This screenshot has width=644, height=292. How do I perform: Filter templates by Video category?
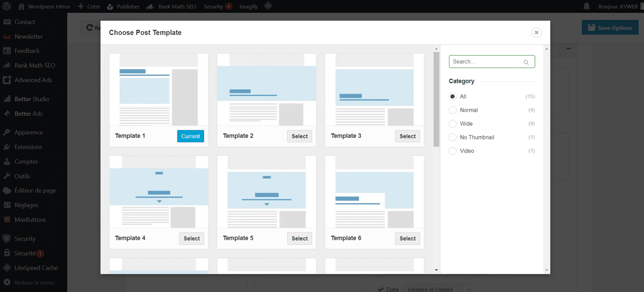[453, 151]
